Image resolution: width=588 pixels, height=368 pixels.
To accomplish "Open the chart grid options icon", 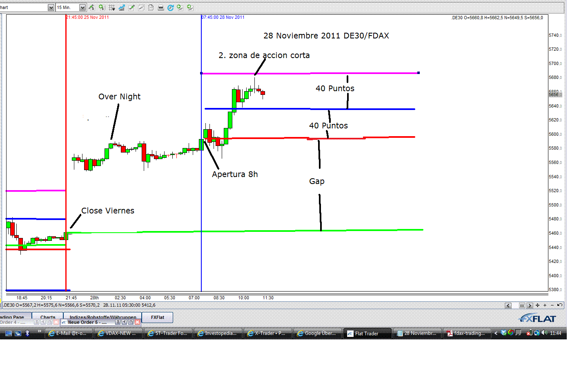I will pyautogui.click(x=111, y=7).
